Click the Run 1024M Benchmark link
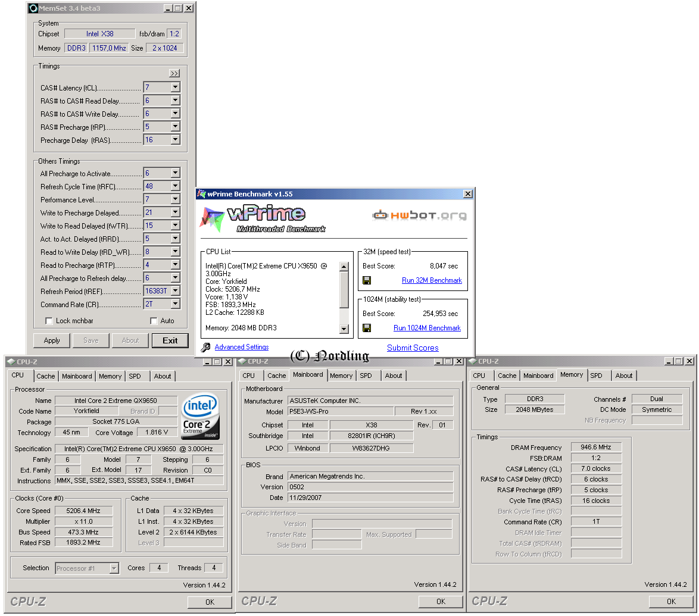Screen dimensions: 699x616 coord(427,328)
